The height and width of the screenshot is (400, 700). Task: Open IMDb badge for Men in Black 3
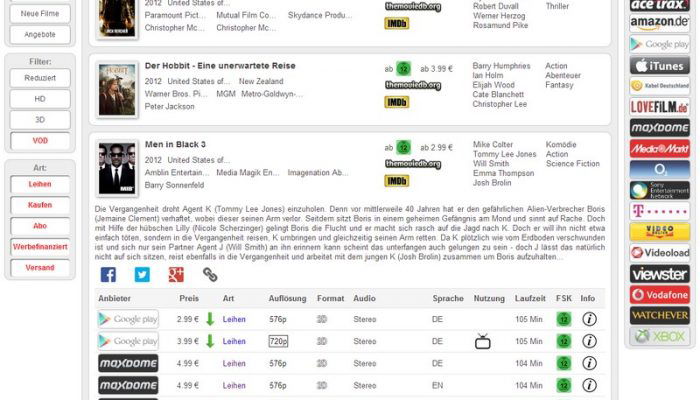(396, 181)
